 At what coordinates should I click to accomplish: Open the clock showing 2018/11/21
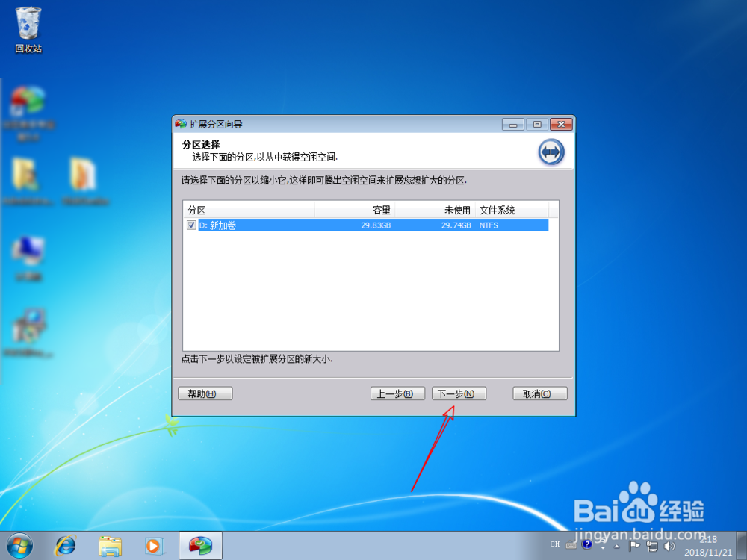click(708, 546)
